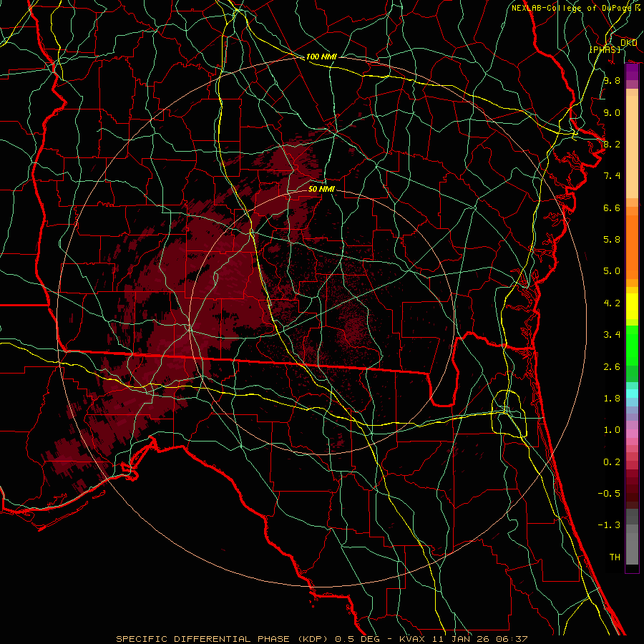Click the 6.6 legend value
The height and width of the screenshot is (644, 644).
pyautogui.click(x=612, y=208)
